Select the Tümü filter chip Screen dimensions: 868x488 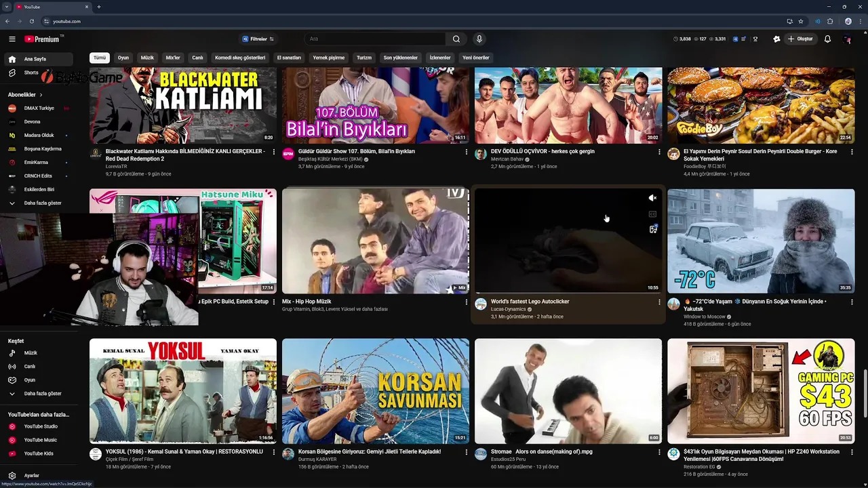coord(100,58)
